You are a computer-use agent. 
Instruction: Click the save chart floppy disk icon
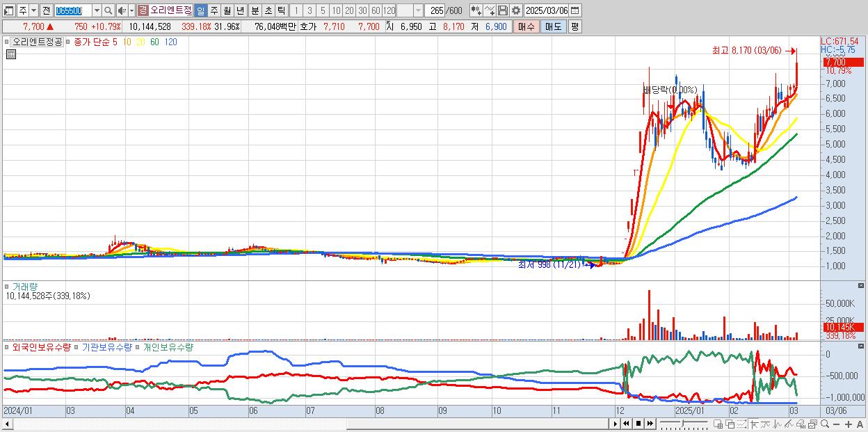(x=503, y=10)
